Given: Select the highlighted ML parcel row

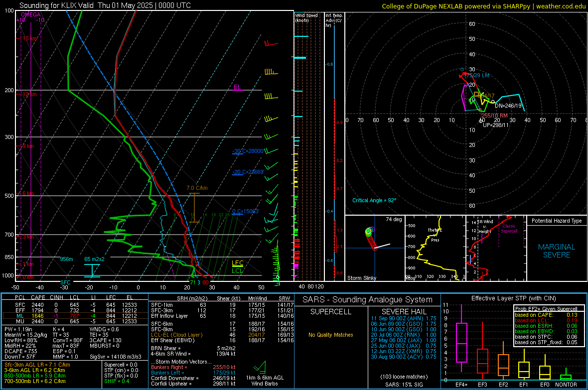Looking at the screenshot, I should tap(75, 316).
